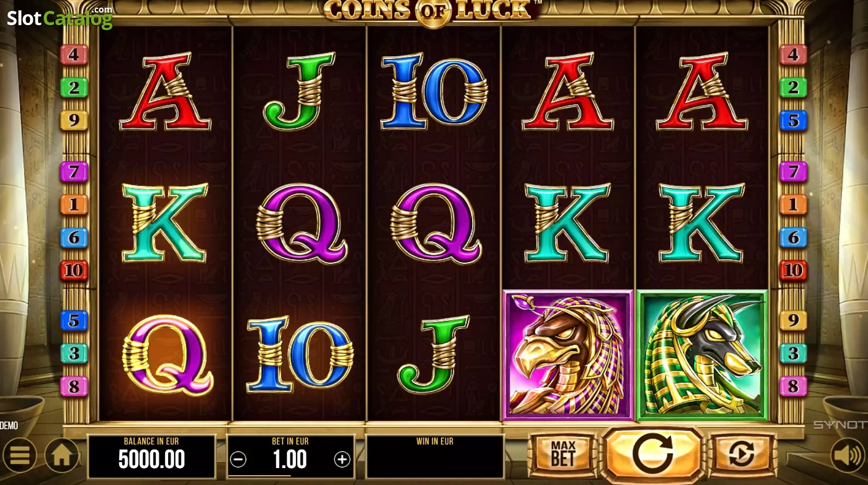This screenshot has width=868, height=485.
Task: Click the bet amount 1.00 value
Action: (x=290, y=460)
